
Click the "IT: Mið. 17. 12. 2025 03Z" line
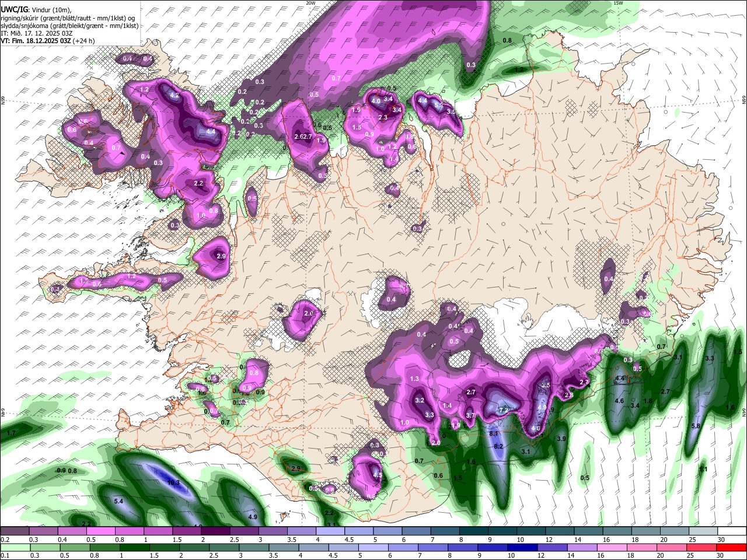tap(36, 33)
